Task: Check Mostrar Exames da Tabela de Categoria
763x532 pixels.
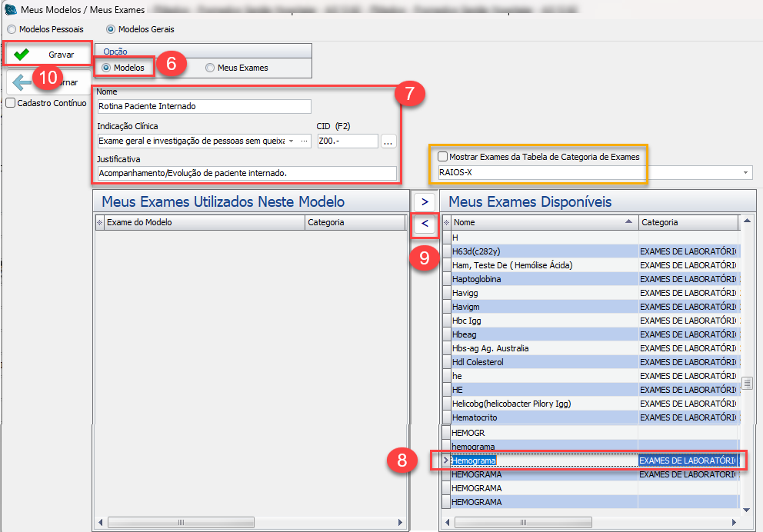Action: [442, 157]
